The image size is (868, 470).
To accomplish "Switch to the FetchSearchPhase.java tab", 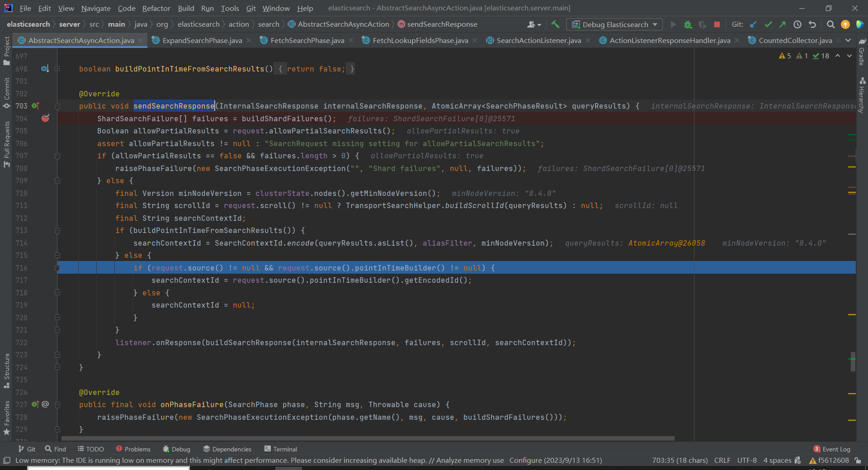I will 307,40.
